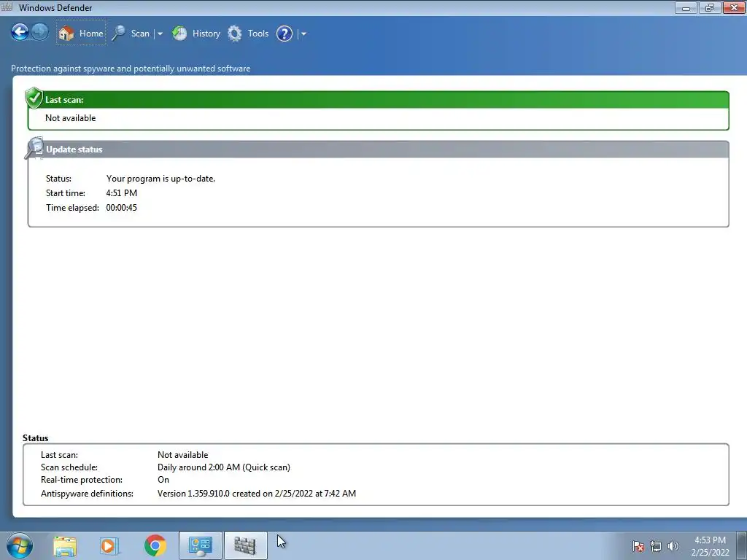Open Windows Explorer from taskbar

(65, 545)
